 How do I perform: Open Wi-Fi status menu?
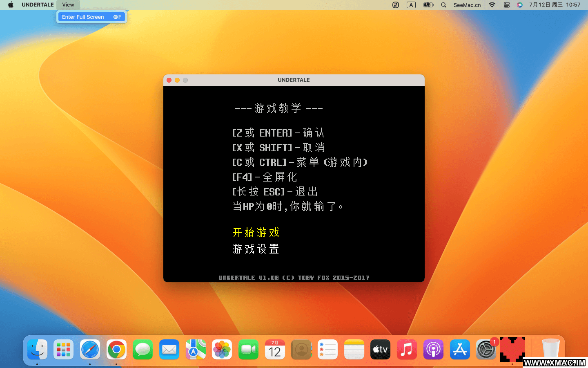pyautogui.click(x=492, y=5)
